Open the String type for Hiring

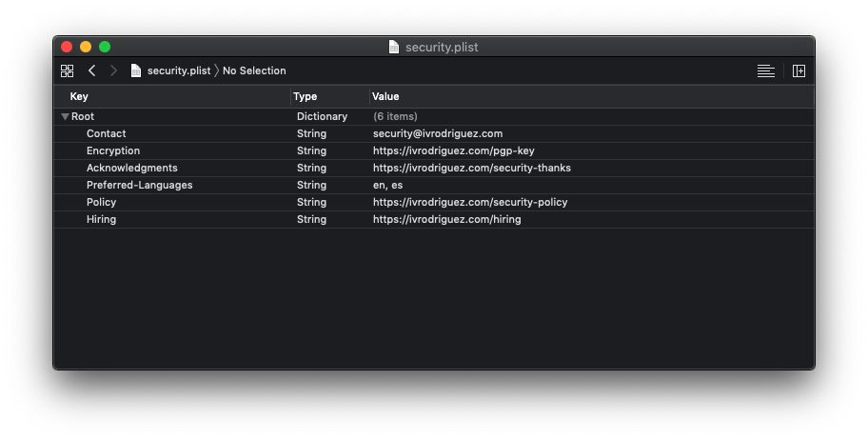click(311, 219)
